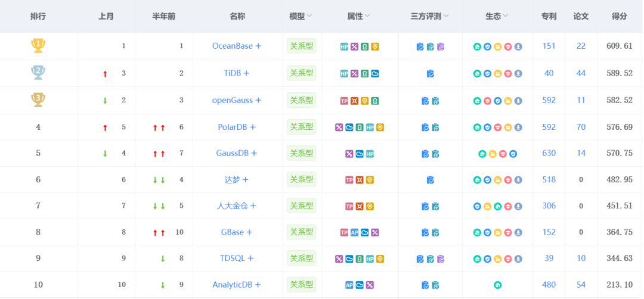Open the 生态 column filter dropdown
The image size is (644, 299).
tap(506, 16)
